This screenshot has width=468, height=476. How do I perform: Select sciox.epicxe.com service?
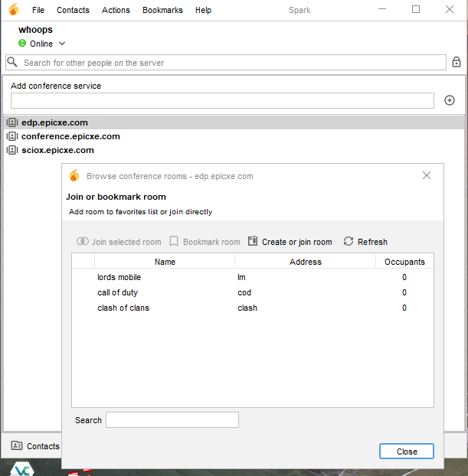(234, 150)
